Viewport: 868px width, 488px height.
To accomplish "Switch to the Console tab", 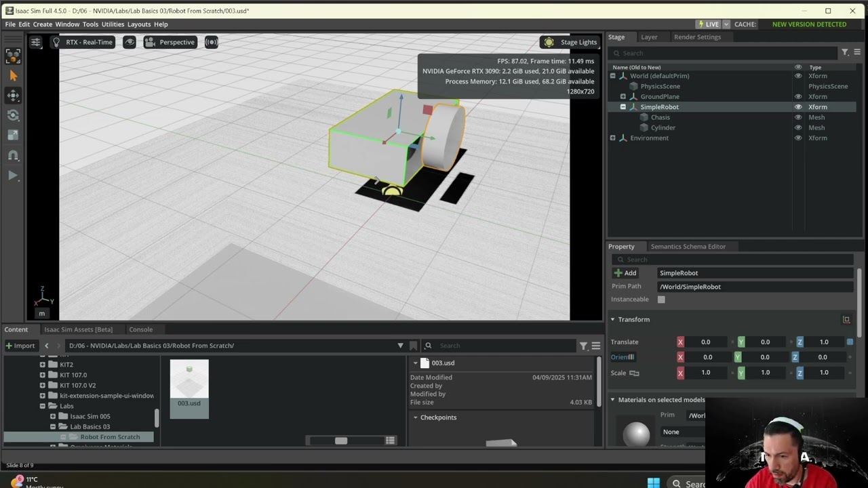I will [x=140, y=329].
